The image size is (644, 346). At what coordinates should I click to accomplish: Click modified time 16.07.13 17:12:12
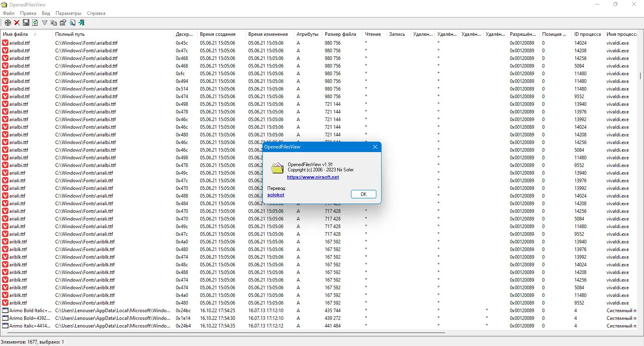tap(266, 326)
